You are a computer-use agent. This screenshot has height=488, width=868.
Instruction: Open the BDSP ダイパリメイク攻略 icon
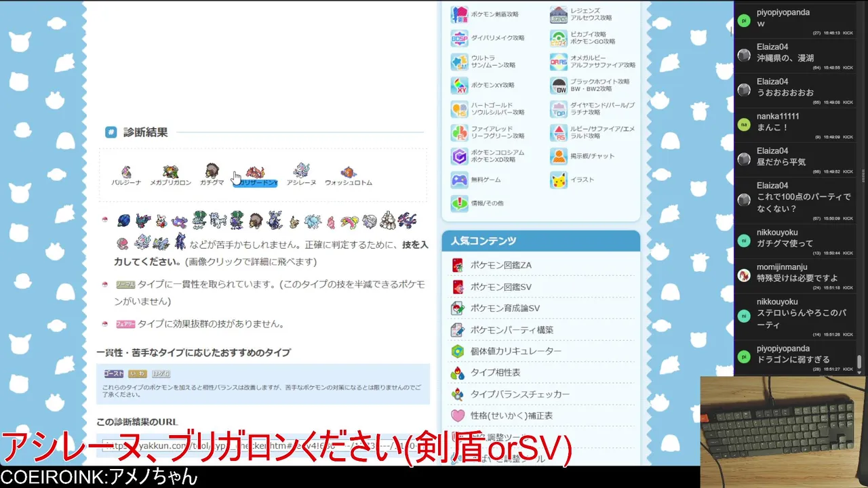459,38
